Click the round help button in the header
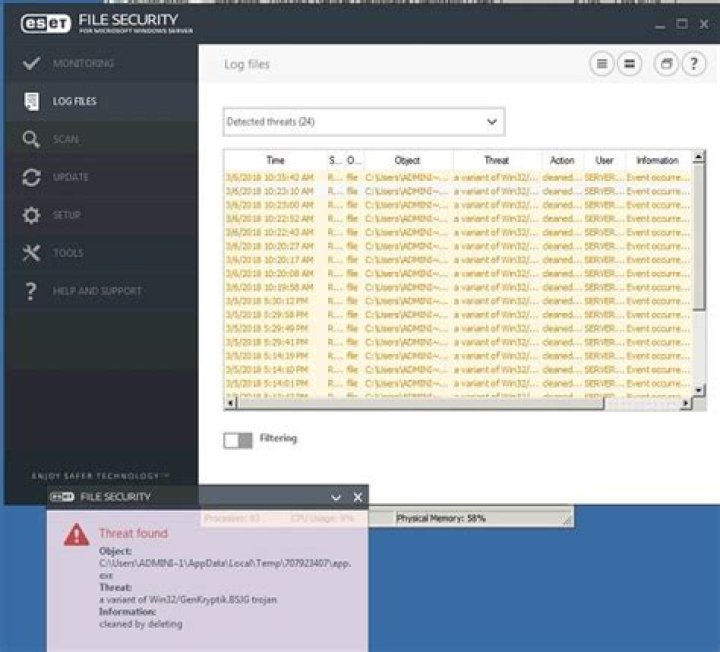Image resolution: width=720 pixels, height=652 pixels. (694, 64)
